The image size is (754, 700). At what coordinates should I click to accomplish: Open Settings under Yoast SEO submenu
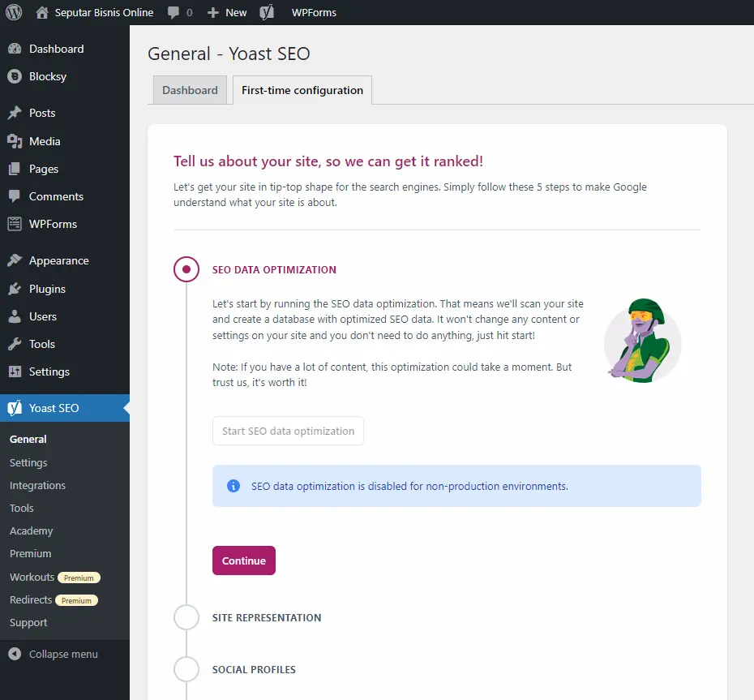pyautogui.click(x=28, y=462)
